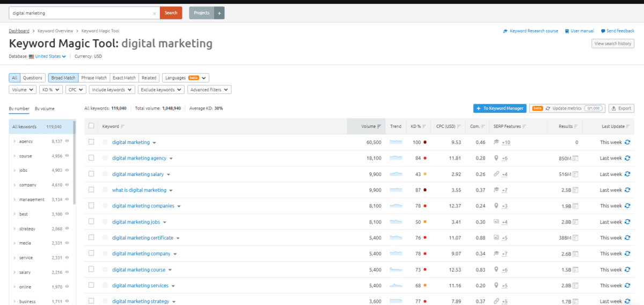Toggle eye icon for course group

click(x=67, y=156)
